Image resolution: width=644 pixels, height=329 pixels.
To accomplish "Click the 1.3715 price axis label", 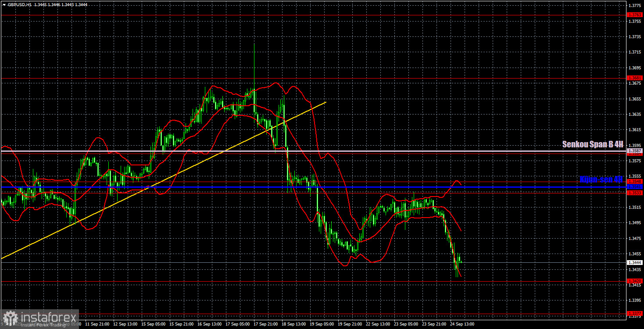I will point(635,52).
